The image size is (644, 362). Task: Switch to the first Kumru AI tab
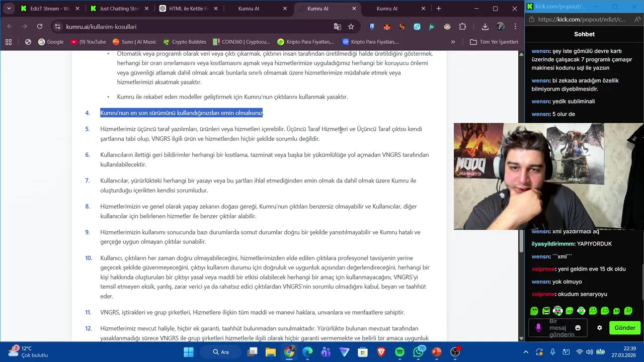pos(257,9)
